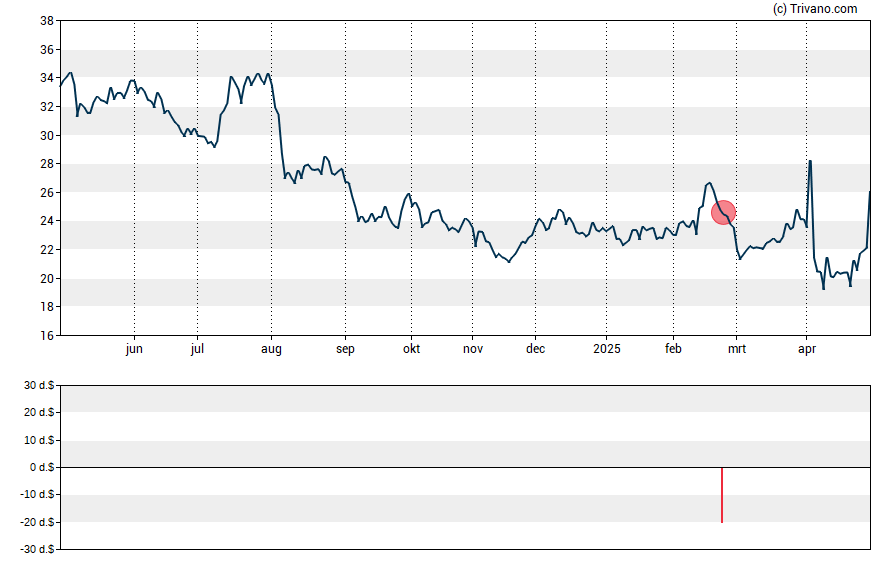Click the 38 price axis value

47,21
